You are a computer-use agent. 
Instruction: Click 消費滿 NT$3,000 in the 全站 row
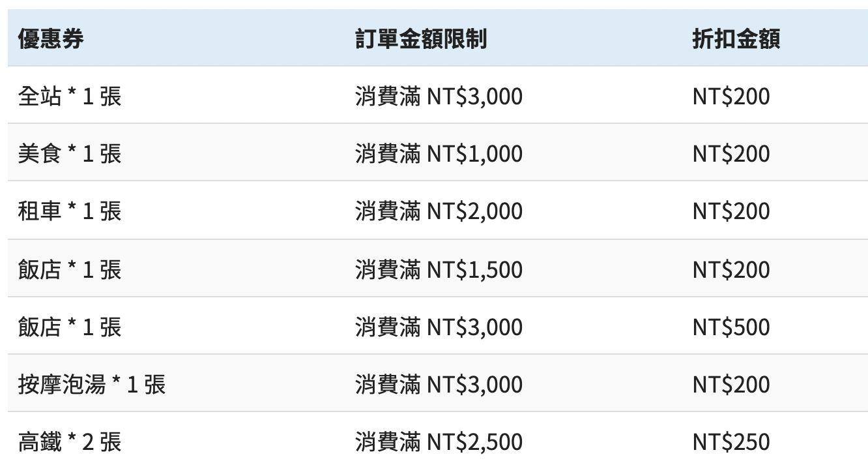pos(439,97)
